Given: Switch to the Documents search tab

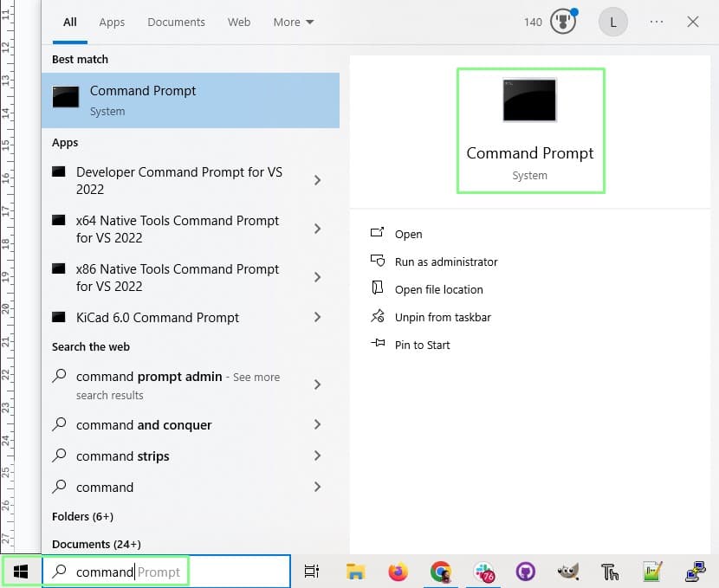Looking at the screenshot, I should [176, 23].
